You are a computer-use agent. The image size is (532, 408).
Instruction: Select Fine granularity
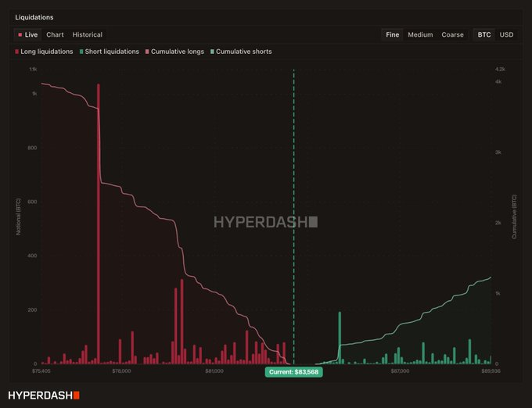point(392,34)
